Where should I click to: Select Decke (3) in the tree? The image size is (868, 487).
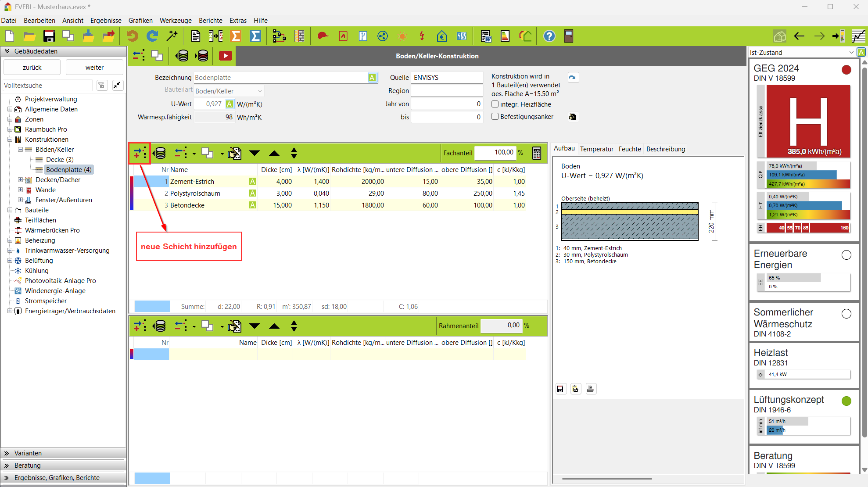coord(60,160)
